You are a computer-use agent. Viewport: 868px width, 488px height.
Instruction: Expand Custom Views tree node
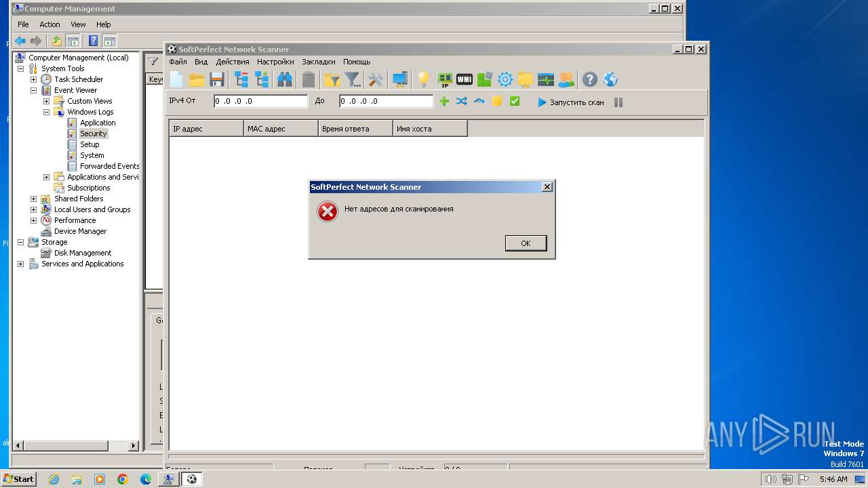46,101
